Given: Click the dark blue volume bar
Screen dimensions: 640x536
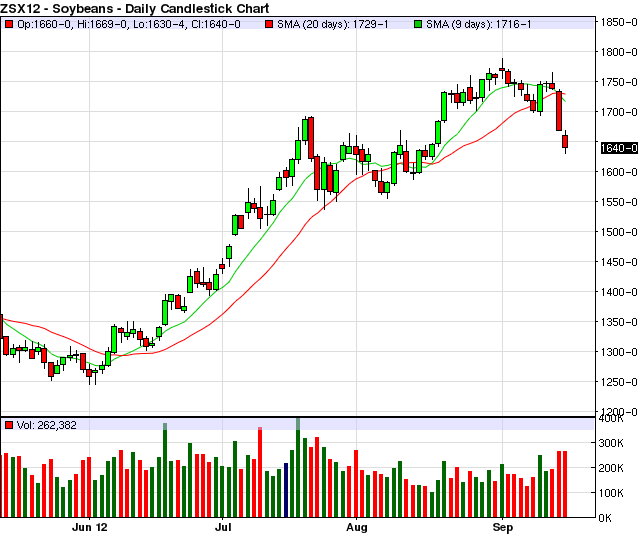Looking at the screenshot, I should [x=286, y=490].
